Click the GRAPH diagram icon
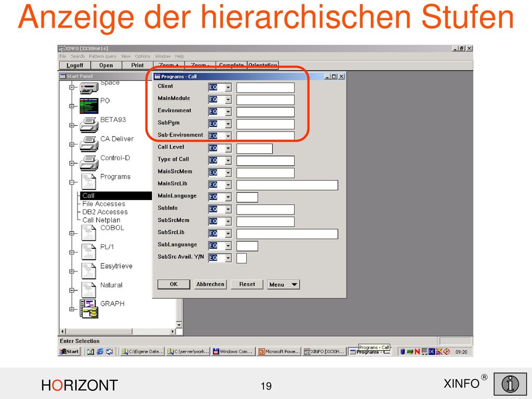Screen dimensions: 532x399 pyautogui.click(x=89, y=309)
